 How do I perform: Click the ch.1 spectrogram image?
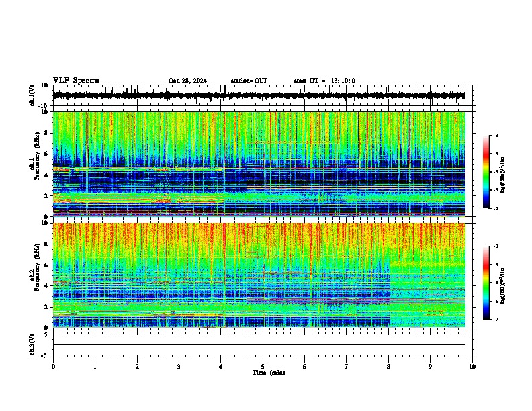259,164
